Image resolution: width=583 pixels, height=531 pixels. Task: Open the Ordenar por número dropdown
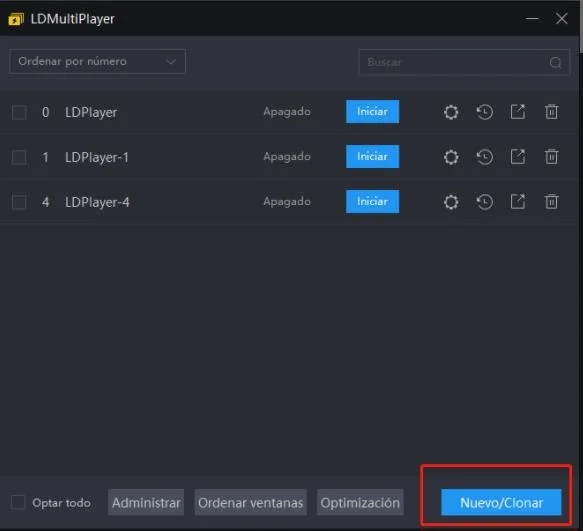(97, 61)
